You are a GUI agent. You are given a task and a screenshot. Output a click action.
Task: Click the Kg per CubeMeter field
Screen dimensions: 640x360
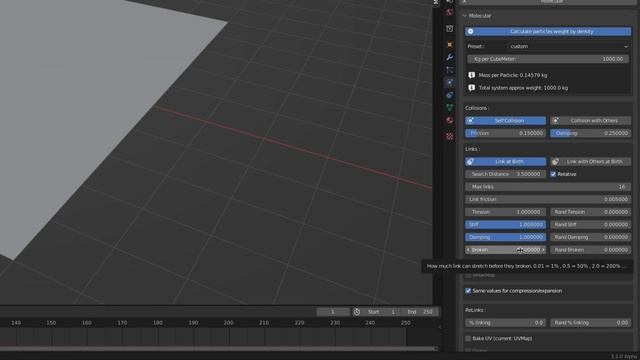click(x=548, y=59)
